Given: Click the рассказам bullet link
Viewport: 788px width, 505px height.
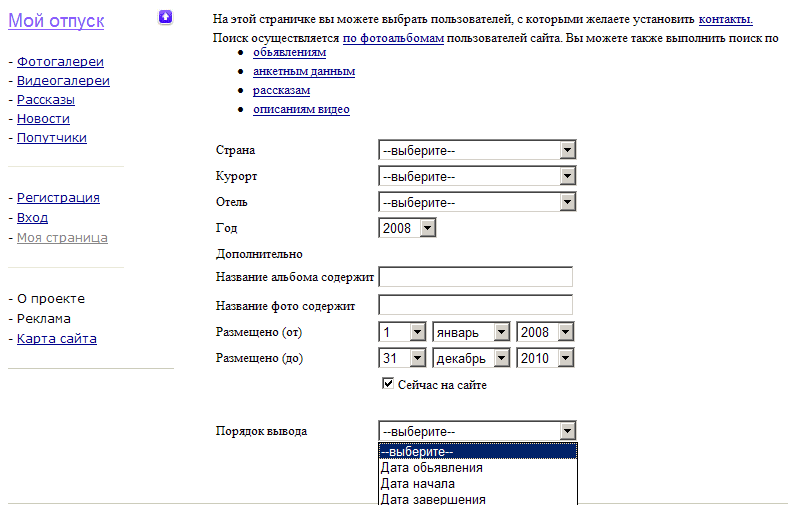Looking at the screenshot, I should [x=281, y=90].
